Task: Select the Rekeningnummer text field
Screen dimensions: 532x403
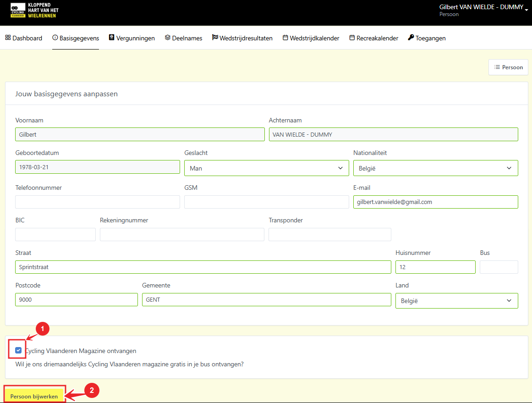Action: [x=182, y=234]
